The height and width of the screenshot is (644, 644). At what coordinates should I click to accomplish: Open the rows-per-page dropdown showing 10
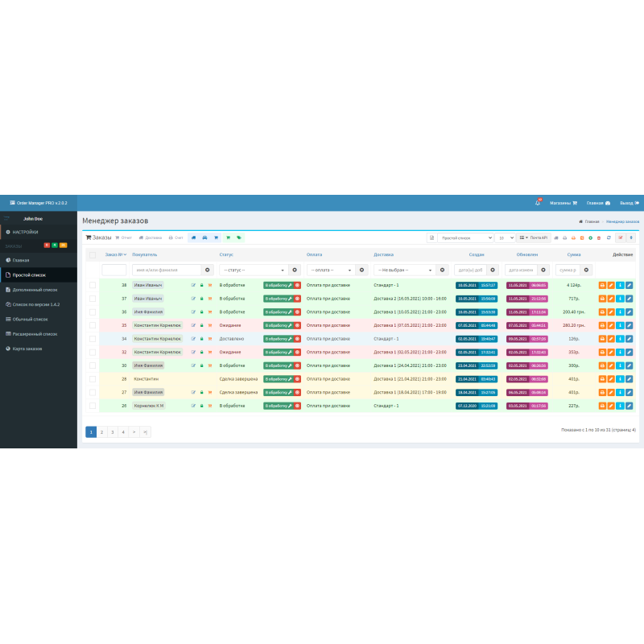(506, 237)
